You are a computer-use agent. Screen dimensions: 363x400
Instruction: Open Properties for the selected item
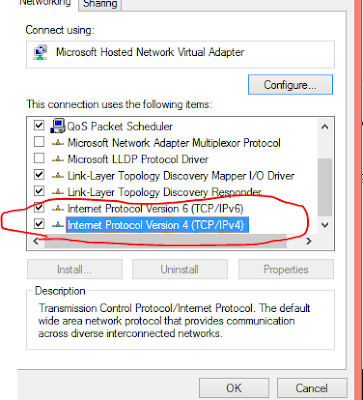point(286,269)
